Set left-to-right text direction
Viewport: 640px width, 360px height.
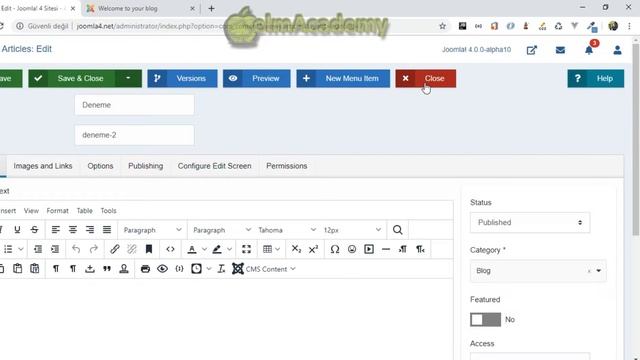(403, 249)
